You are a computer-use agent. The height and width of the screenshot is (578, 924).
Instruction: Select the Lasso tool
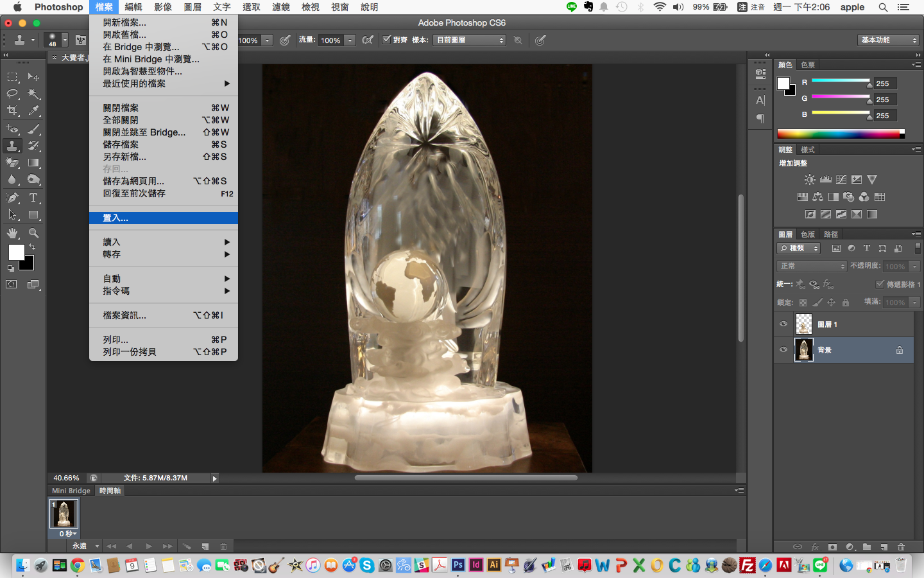[x=12, y=94]
